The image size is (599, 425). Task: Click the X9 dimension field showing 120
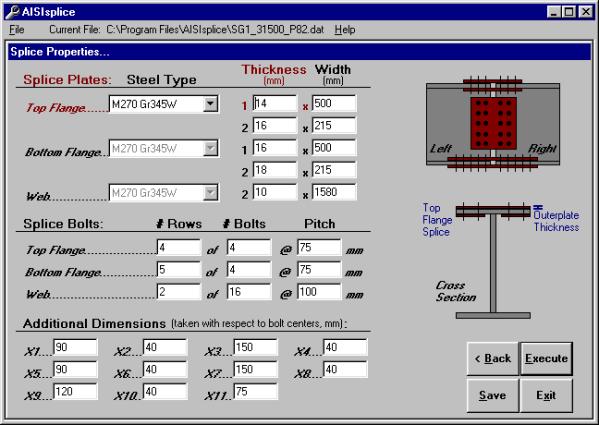[75, 391]
